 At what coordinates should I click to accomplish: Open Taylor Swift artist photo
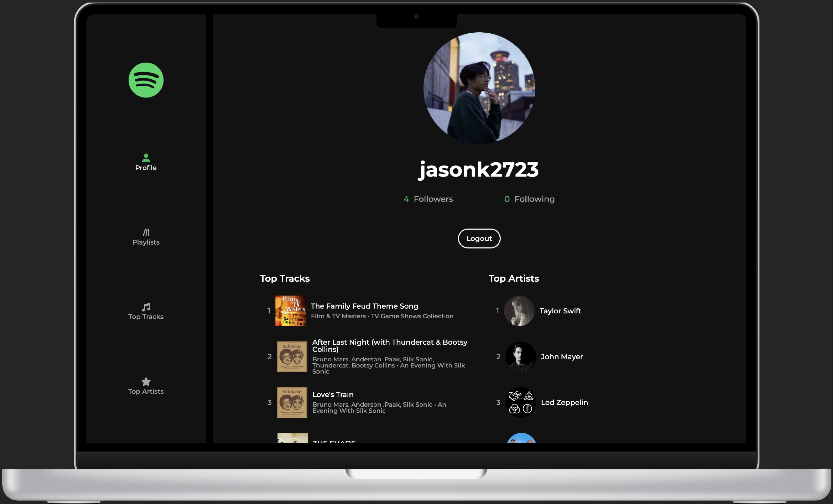[519, 311]
